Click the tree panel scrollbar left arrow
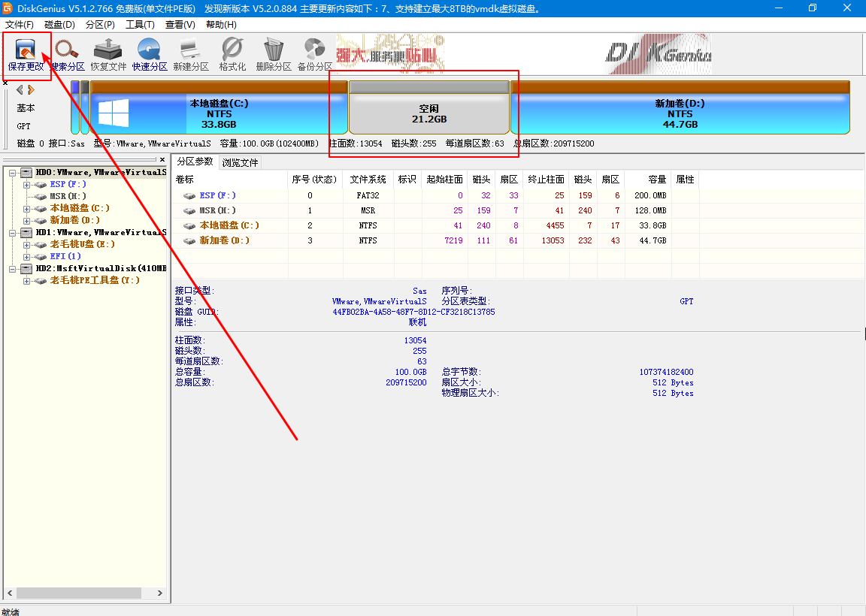866x616 pixels. (9, 593)
